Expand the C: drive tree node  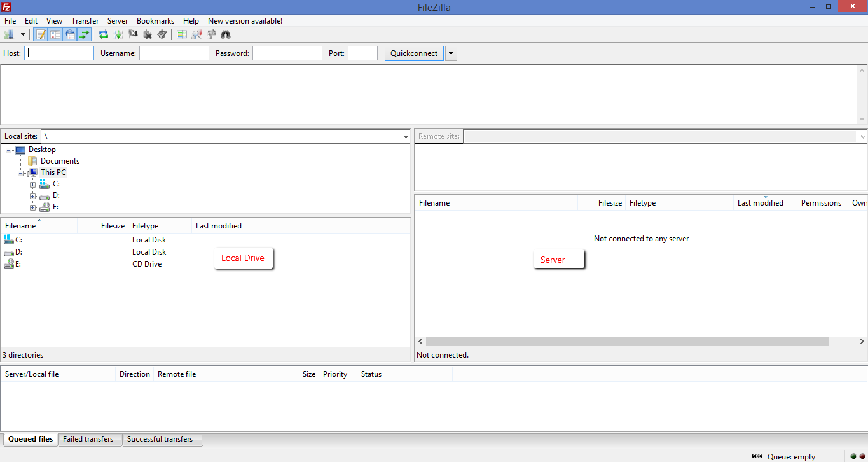[33, 185]
